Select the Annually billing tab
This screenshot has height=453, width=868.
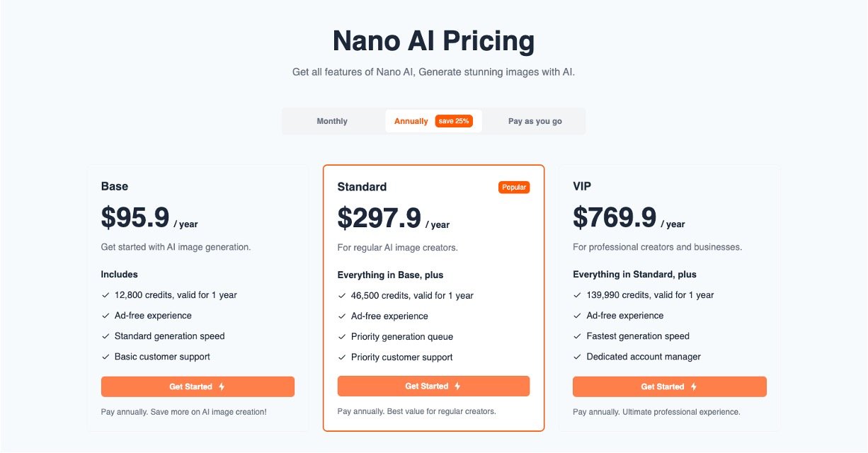(x=411, y=121)
